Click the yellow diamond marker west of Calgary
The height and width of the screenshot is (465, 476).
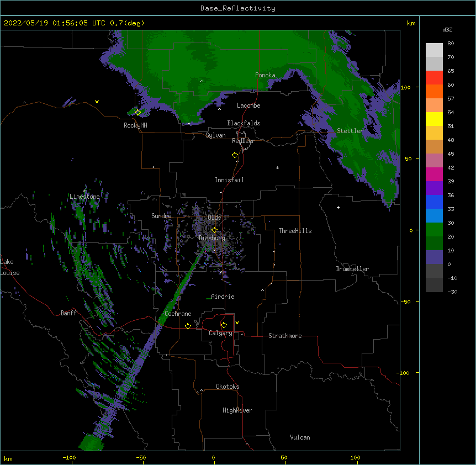(x=188, y=326)
